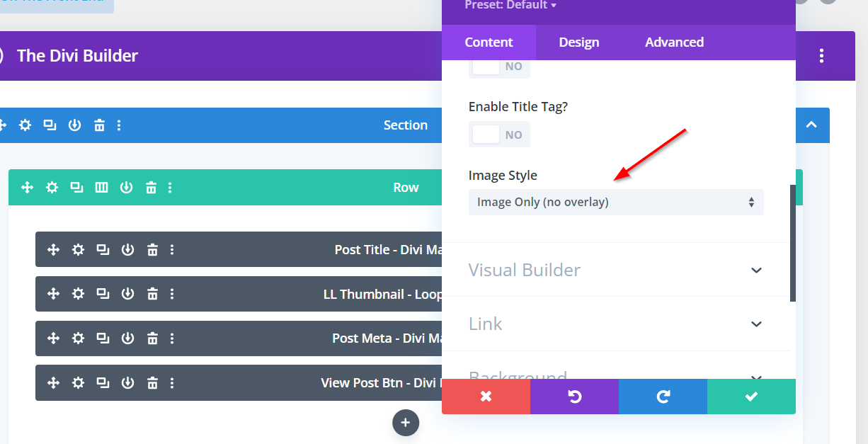Delete the Post Meta module
Image resolution: width=868 pixels, height=444 pixels.
pyautogui.click(x=152, y=338)
